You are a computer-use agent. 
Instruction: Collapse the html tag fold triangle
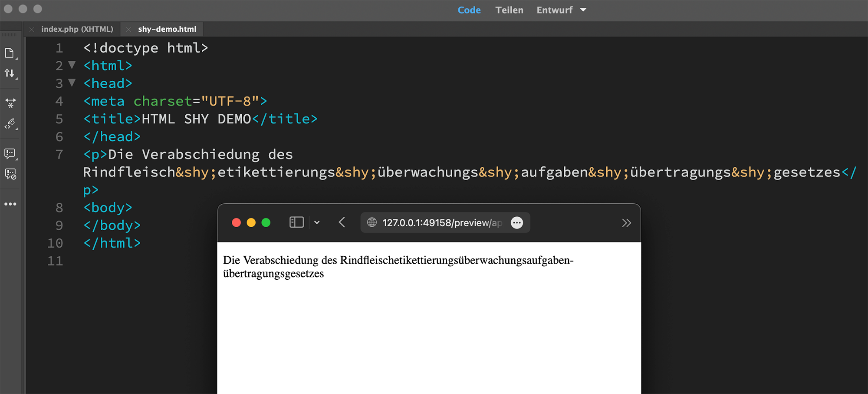click(x=72, y=65)
